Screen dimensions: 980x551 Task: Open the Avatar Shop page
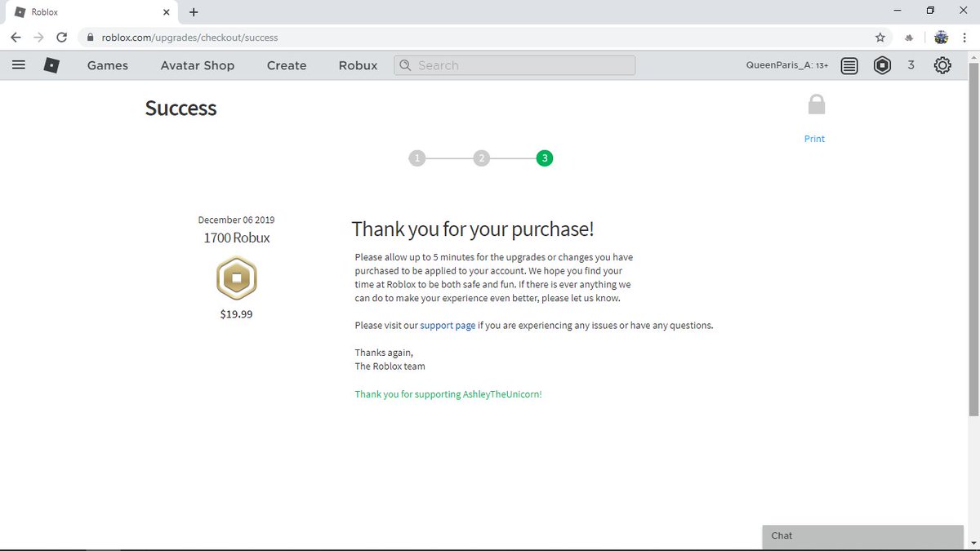point(197,65)
